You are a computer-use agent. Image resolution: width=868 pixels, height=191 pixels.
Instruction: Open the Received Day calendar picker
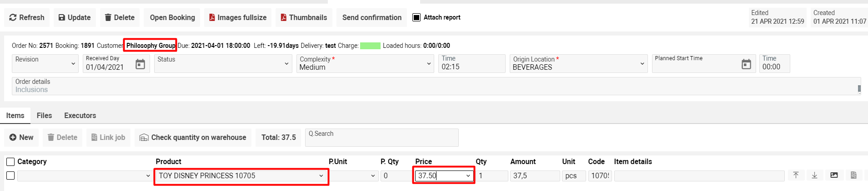click(140, 64)
